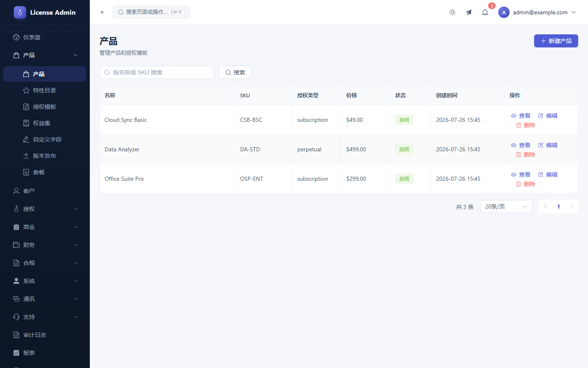Click the CSB-BSC SKU cell
588x368 pixels.
[x=263, y=120]
